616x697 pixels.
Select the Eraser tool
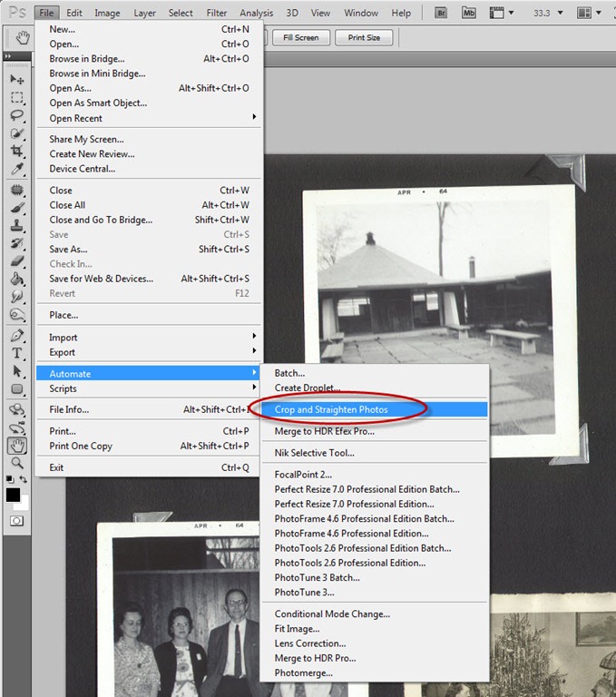coord(17,261)
